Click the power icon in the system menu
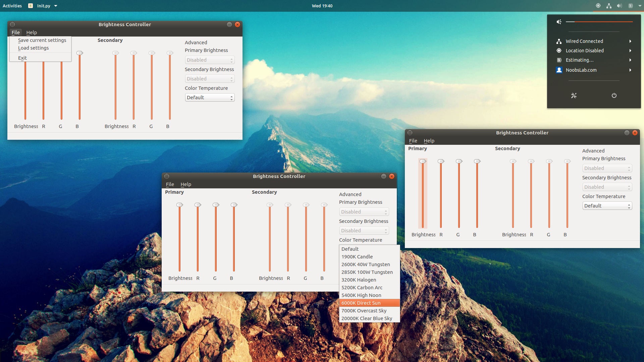 pos(614,96)
